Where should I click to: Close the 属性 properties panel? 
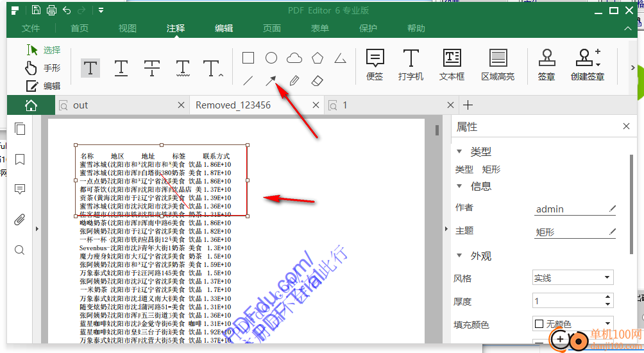click(626, 126)
